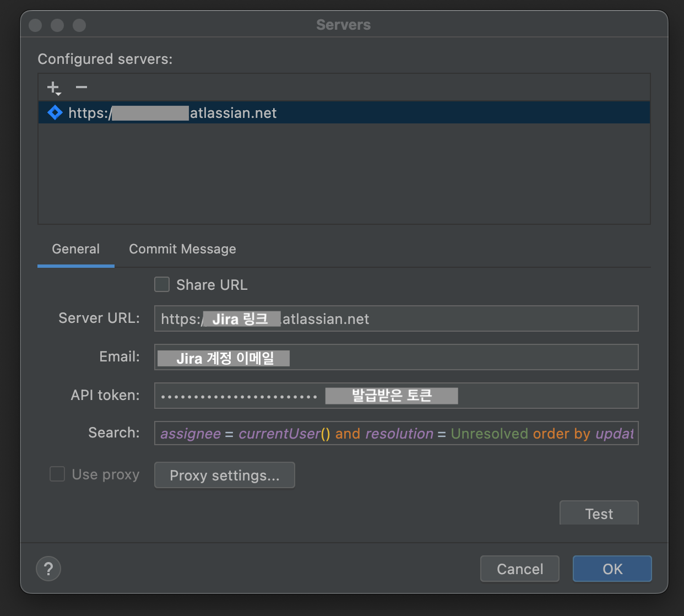Focus the Email input field
Viewport: 684px width, 616px height.
coord(397,357)
